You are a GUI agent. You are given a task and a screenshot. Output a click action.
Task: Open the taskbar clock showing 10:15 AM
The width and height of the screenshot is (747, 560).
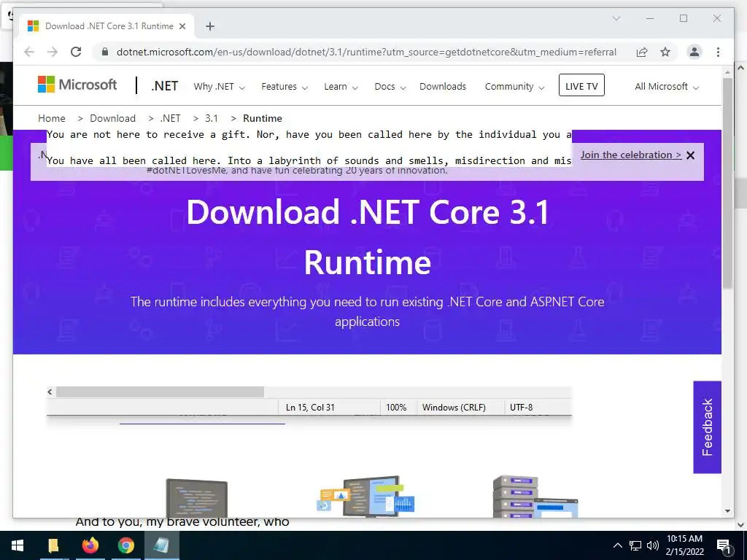point(684,545)
